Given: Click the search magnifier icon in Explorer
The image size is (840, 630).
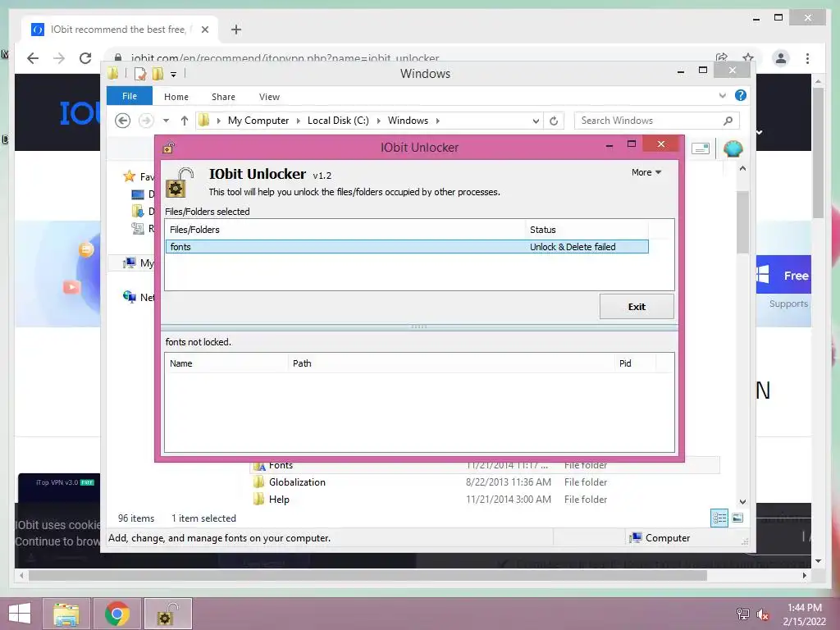Looking at the screenshot, I should tap(728, 121).
